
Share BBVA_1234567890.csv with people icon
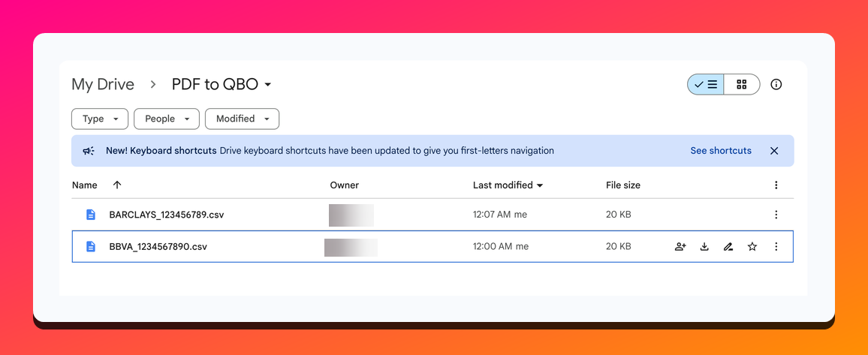coord(680,247)
